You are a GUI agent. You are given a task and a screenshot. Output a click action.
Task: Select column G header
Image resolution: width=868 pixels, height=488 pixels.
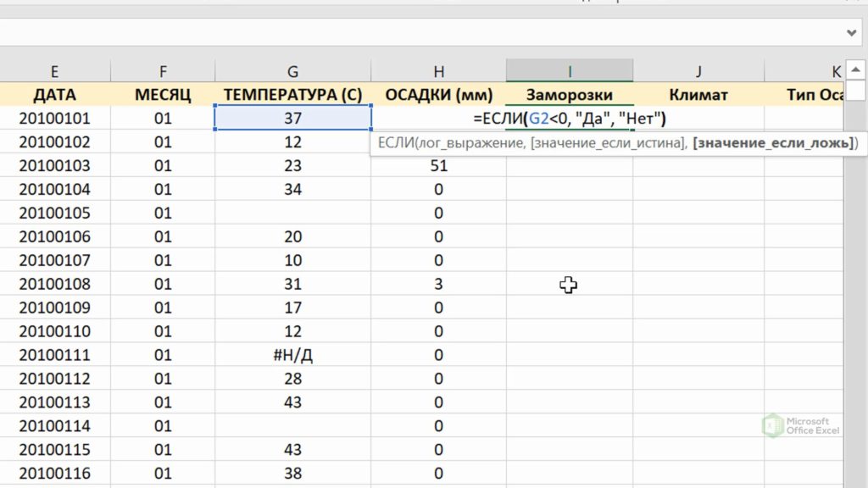(292, 71)
